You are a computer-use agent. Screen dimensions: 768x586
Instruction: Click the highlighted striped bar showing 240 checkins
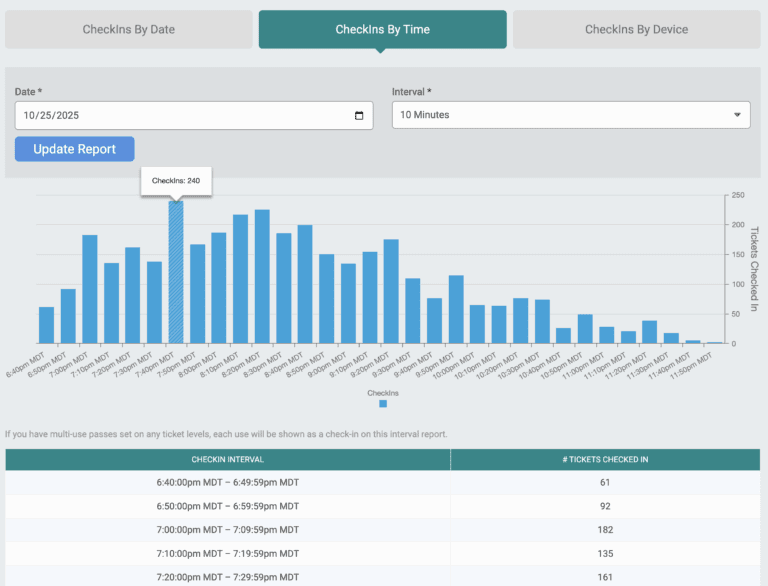coord(176,272)
